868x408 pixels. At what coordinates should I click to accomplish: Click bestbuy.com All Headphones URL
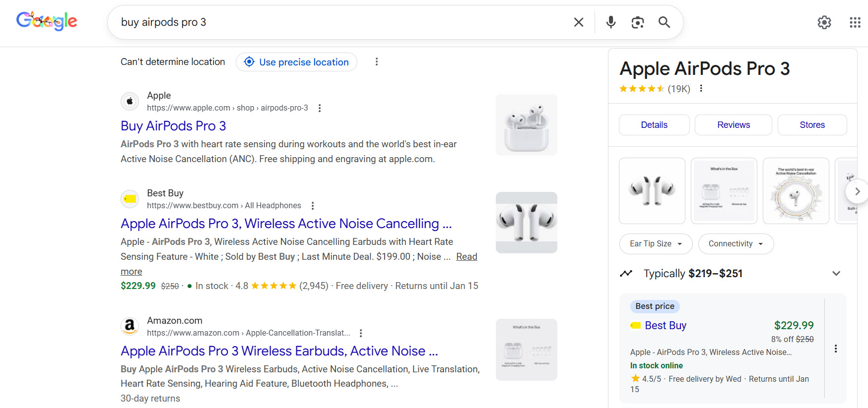[x=224, y=206]
